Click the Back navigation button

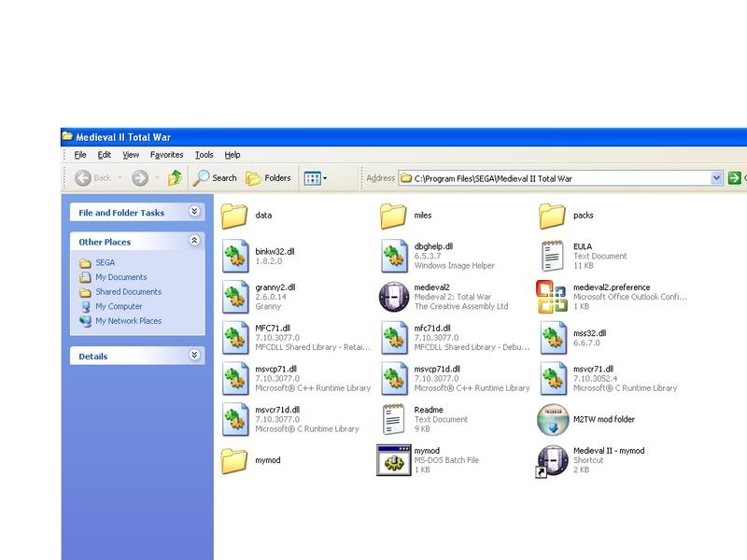[92, 178]
